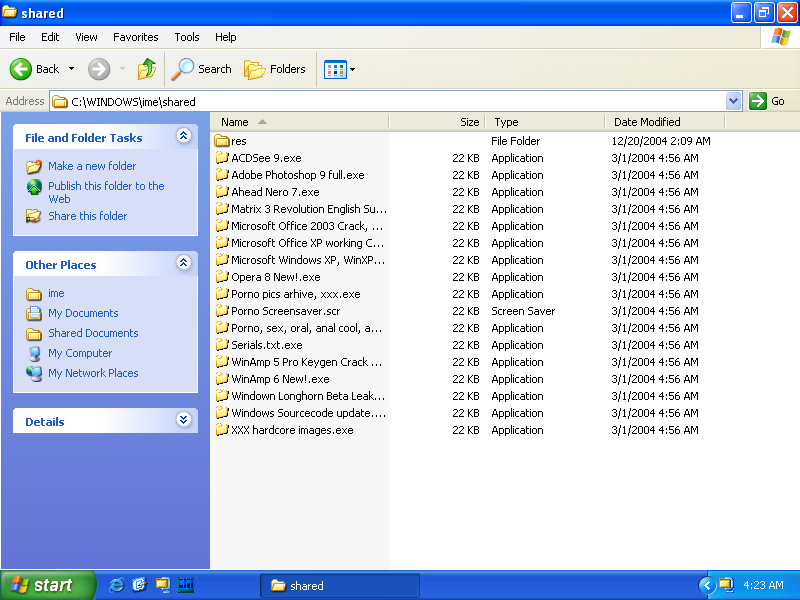Click the Forward arrow icon
Image resolution: width=800 pixels, height=600 pixels.
coord(99,69)
